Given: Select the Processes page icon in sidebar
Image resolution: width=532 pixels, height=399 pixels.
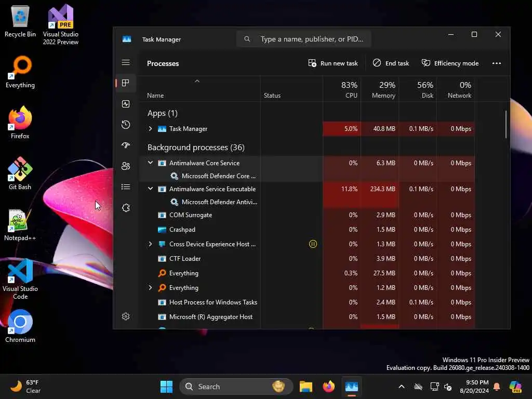Looking at the screenshot, I should (x=126, y=83).
